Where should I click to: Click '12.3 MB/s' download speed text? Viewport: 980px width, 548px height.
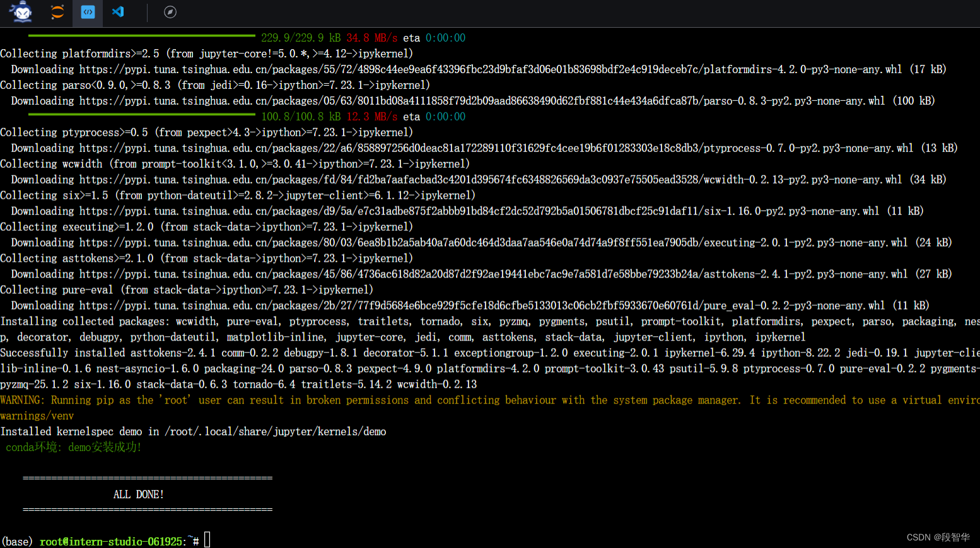pos(372,117)
